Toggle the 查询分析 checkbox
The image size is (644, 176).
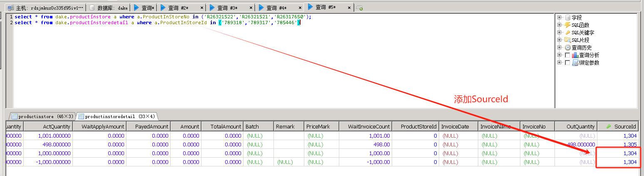(567, 55)
